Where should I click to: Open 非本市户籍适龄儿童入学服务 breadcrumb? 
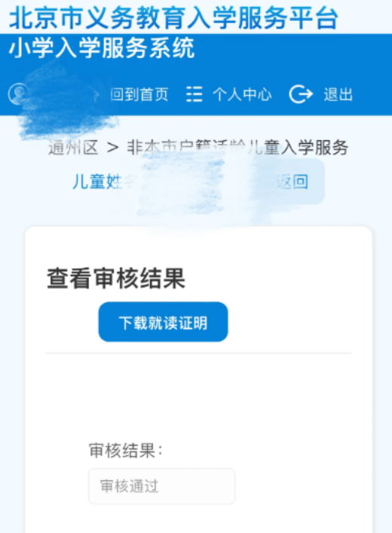point(237,148)
